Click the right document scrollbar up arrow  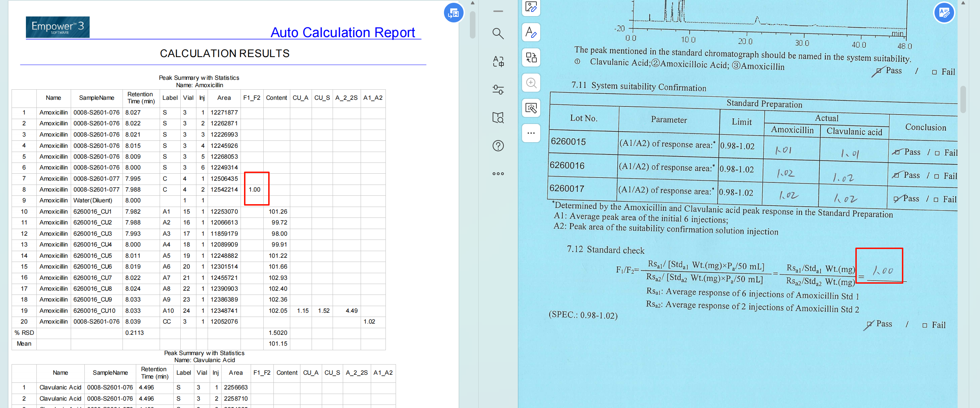pos(963,3)
